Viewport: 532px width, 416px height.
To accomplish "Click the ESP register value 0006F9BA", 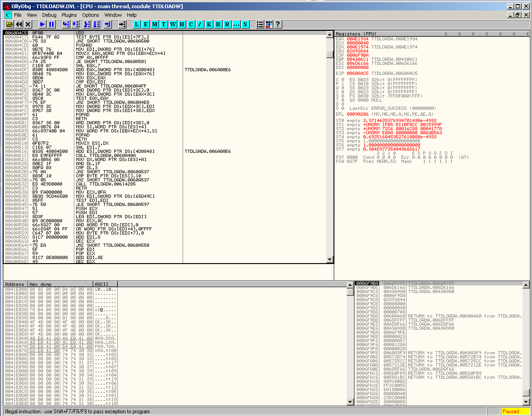I will [x=358, y=55].
